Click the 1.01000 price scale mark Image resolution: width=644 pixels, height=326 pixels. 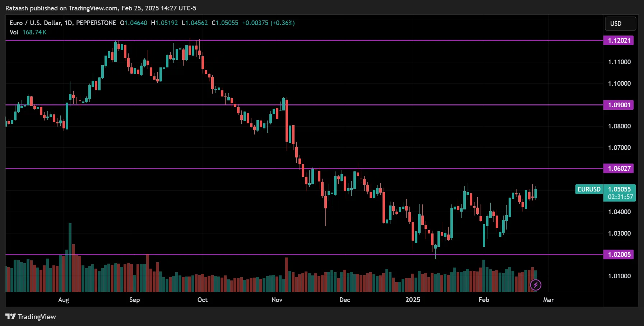(x=619, y=276)
